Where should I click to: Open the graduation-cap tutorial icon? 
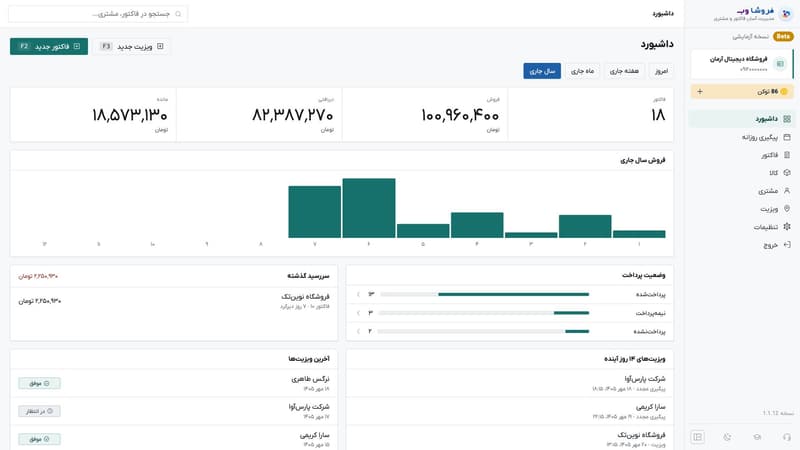pos(757,437)
